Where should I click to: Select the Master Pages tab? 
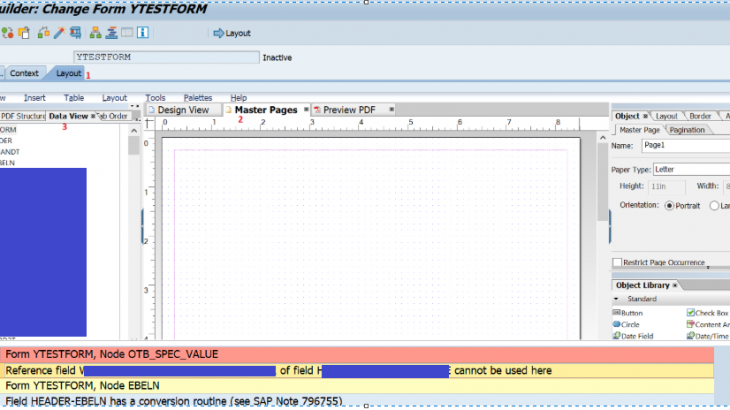[x=266, y=110]
